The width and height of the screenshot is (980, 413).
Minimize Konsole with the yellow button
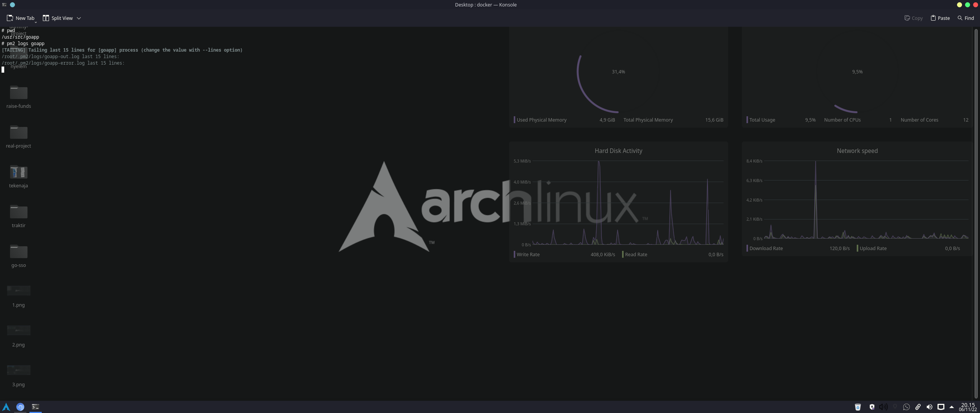pyautogui.click(x=959, y=5)
